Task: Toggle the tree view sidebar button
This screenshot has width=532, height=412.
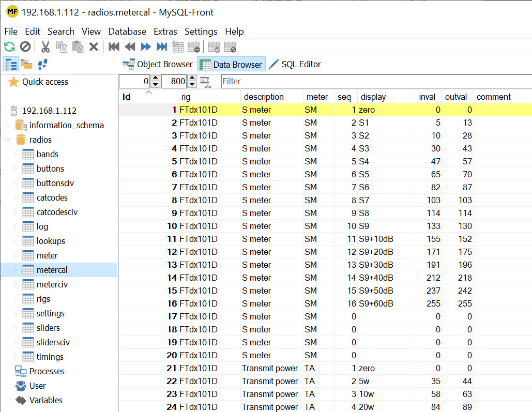Action: (10, 64)
